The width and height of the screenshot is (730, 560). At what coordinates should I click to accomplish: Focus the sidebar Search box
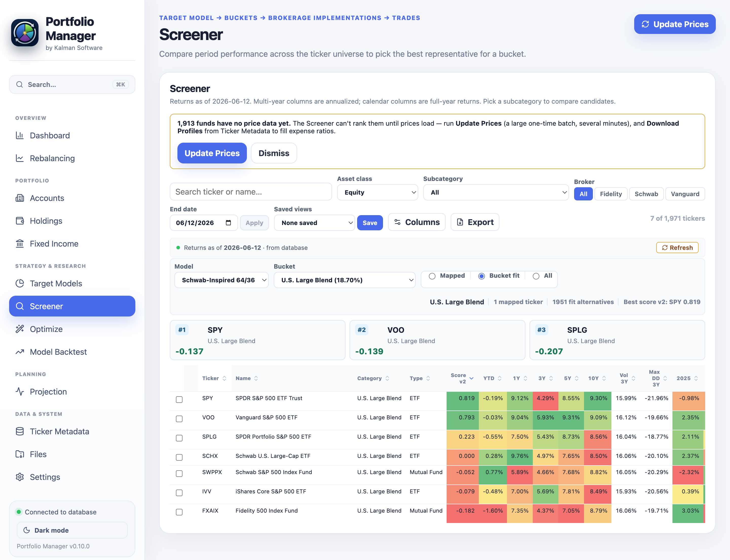pos(72,84)
